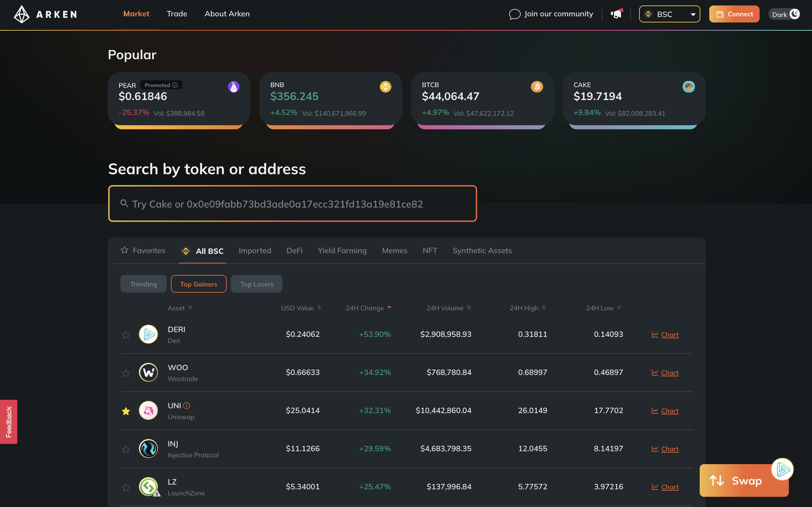This screenshot has width=812, height=507.
Task: Click the WOO token logo icon
Action: tap(148, 373)
